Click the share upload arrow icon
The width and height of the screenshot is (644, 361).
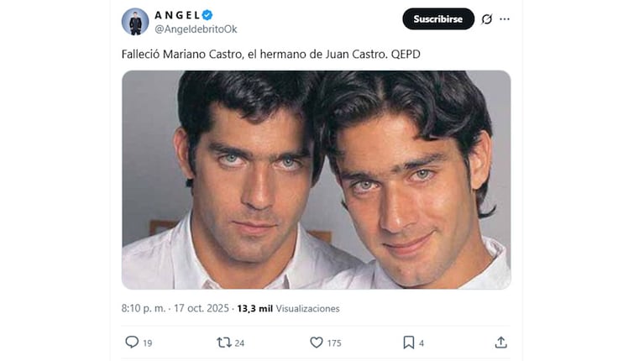[x=500, y=342]
